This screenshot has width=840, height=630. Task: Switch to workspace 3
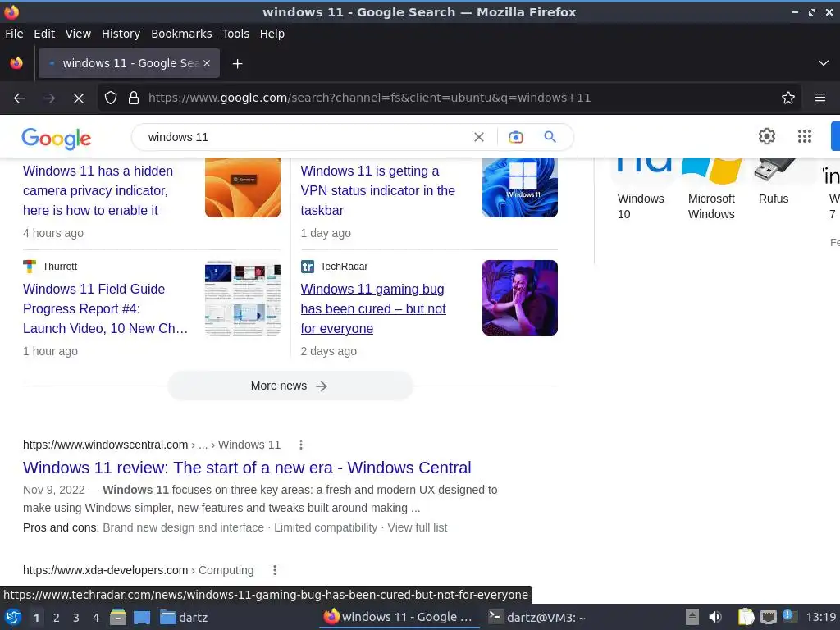click(76, 618)
